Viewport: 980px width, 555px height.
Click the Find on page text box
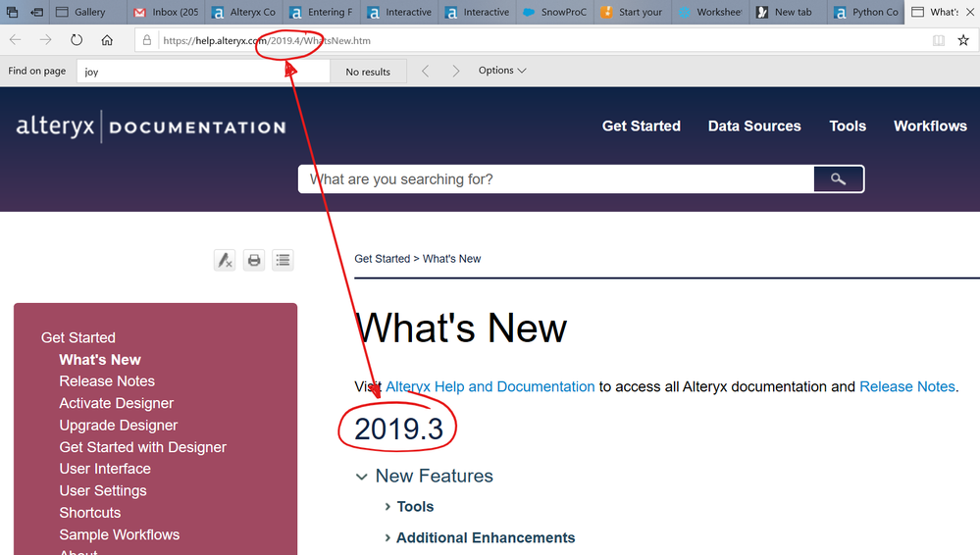[203, 72]
